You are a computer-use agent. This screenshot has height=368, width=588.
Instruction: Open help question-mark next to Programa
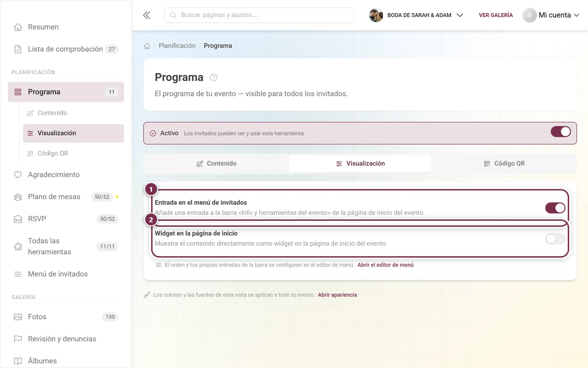214,77
